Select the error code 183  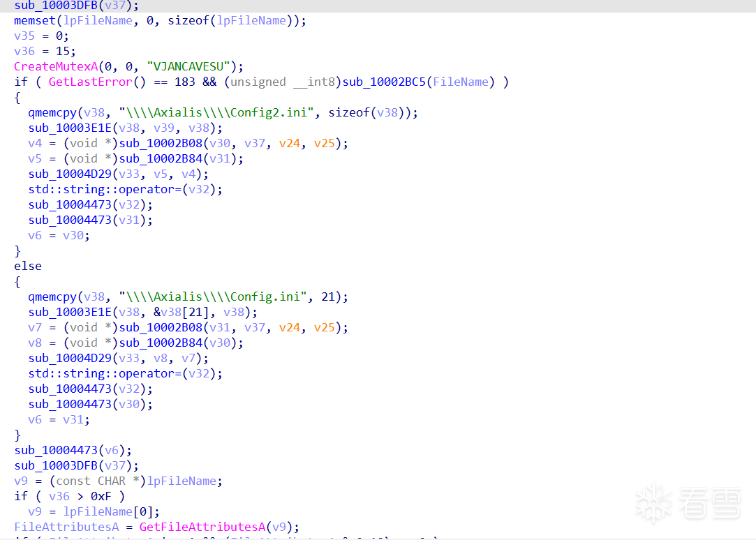coord(185,82)
